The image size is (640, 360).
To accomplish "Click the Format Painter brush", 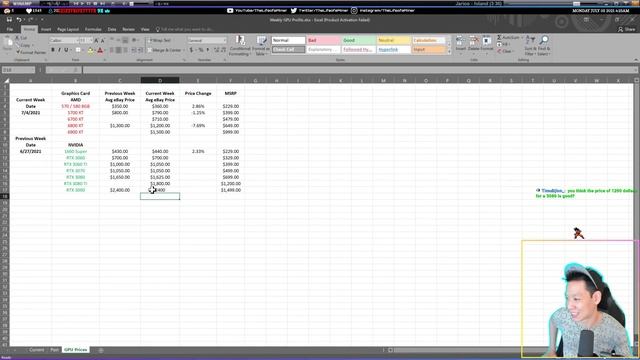I will click(31, 52).
